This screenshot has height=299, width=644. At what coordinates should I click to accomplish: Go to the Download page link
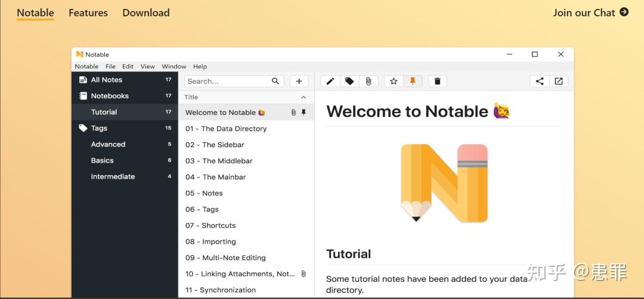click(x=146, y=13)
